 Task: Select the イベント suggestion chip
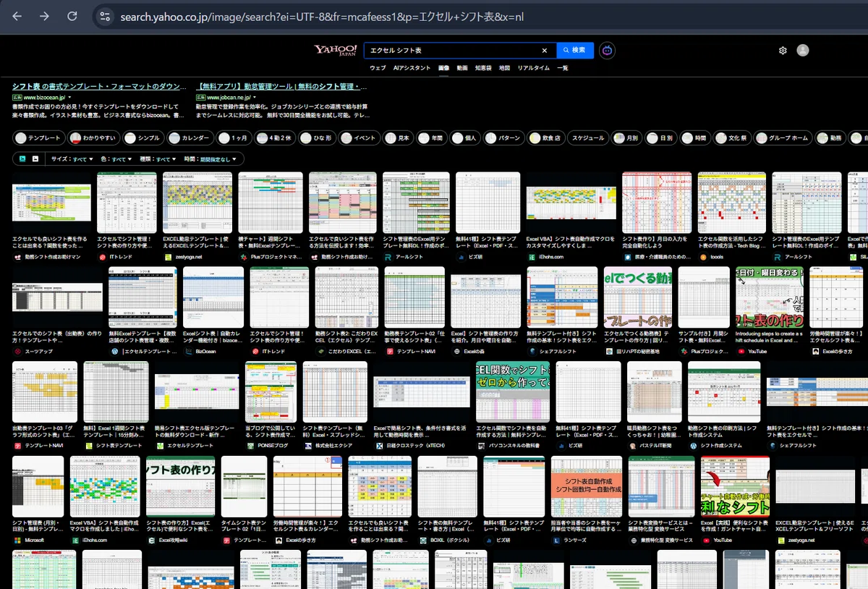[x=359, y=137]
